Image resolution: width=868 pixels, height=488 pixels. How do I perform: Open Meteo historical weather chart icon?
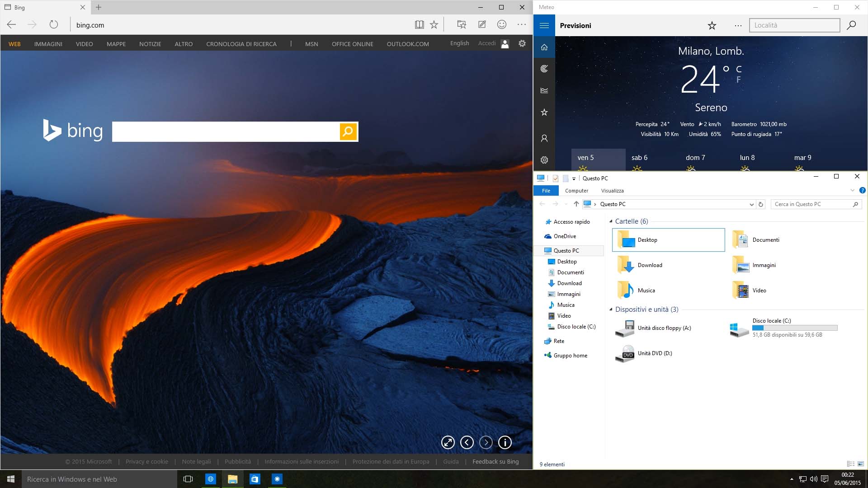[544, 90]
